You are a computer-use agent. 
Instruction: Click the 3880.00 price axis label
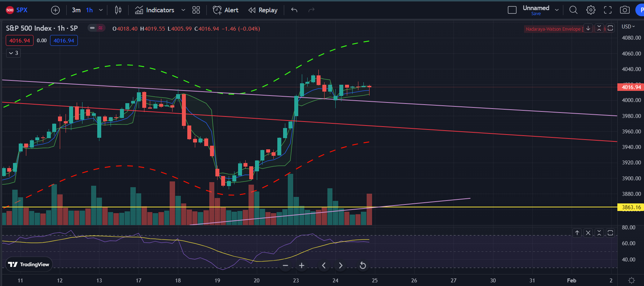tap(631, 194)
